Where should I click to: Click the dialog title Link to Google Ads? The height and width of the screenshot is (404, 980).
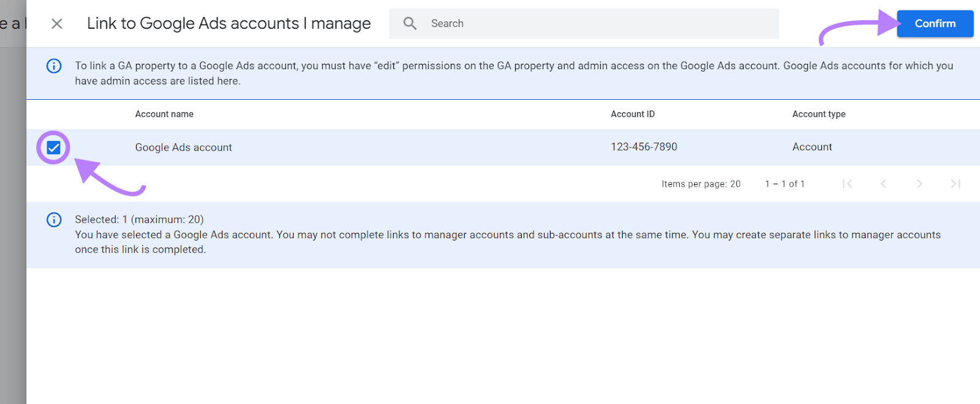[229, 23]
